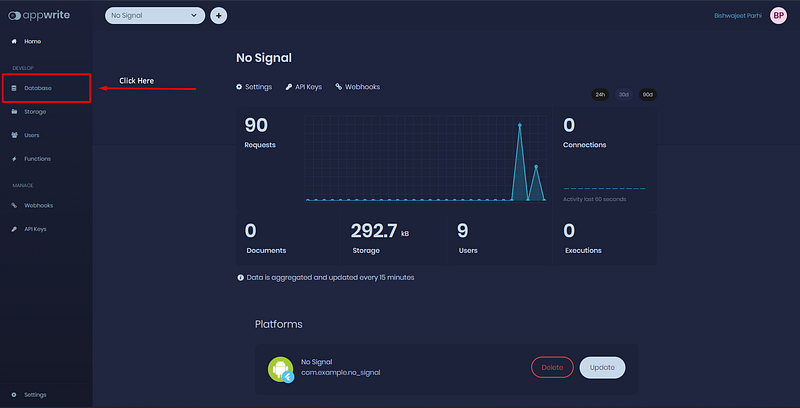Image resolution: width=800 pixels, height=408 pixels.
Task: Click the 292.7 kB Storage stat
Action: (x=380, y=231)
